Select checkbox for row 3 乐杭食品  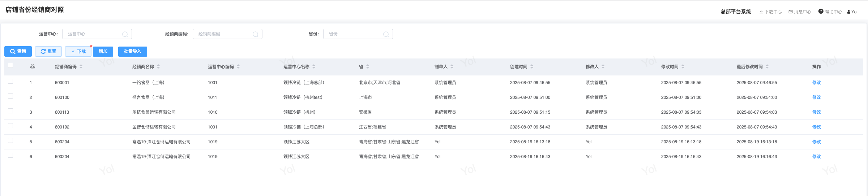(x=10, y=111)
